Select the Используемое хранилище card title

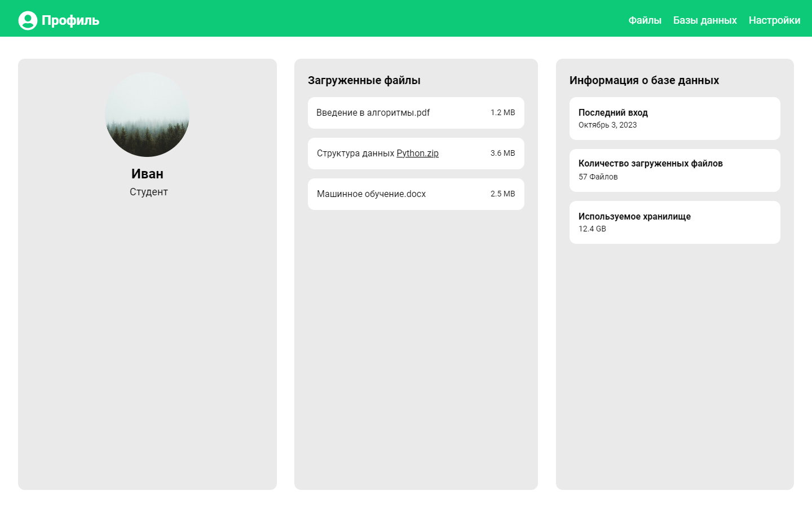634,217
